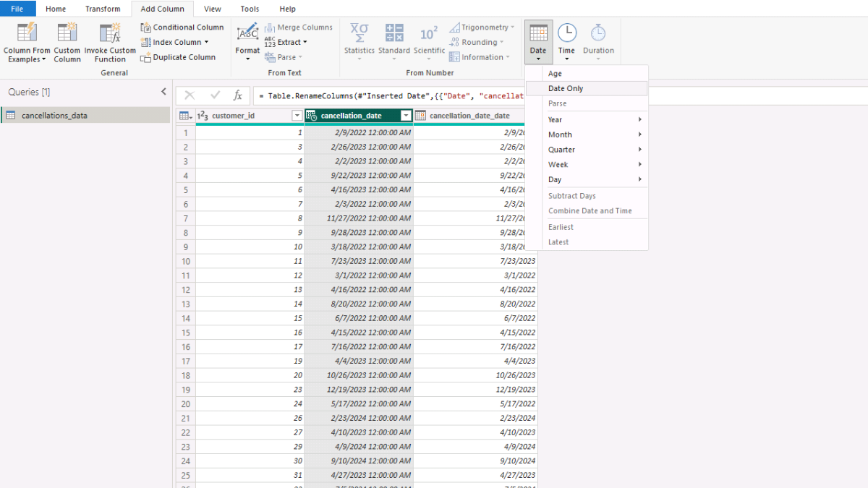Open the customer_id column filter dropdown
The width and height of the screenshot is (868, 488).
pos(297,116)
